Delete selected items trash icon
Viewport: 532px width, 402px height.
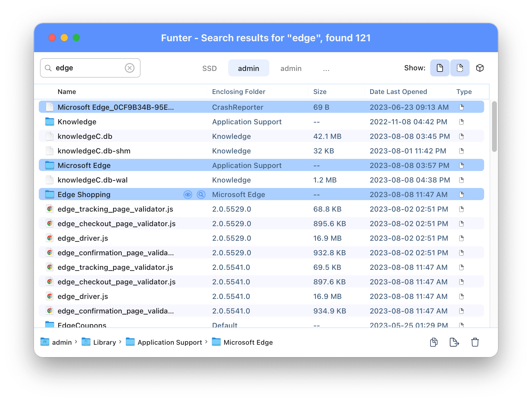pos(475,342)
